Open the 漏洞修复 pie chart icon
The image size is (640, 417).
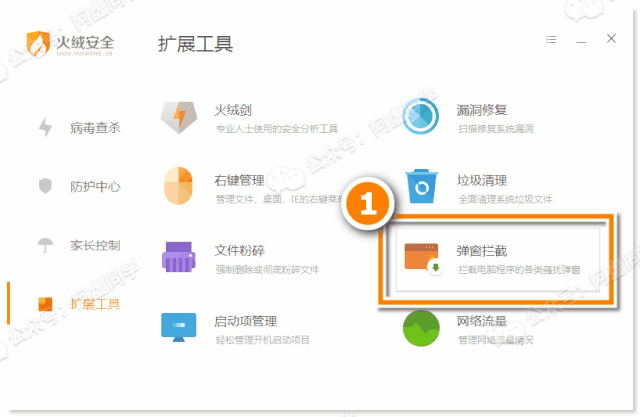tap(420, 116)
